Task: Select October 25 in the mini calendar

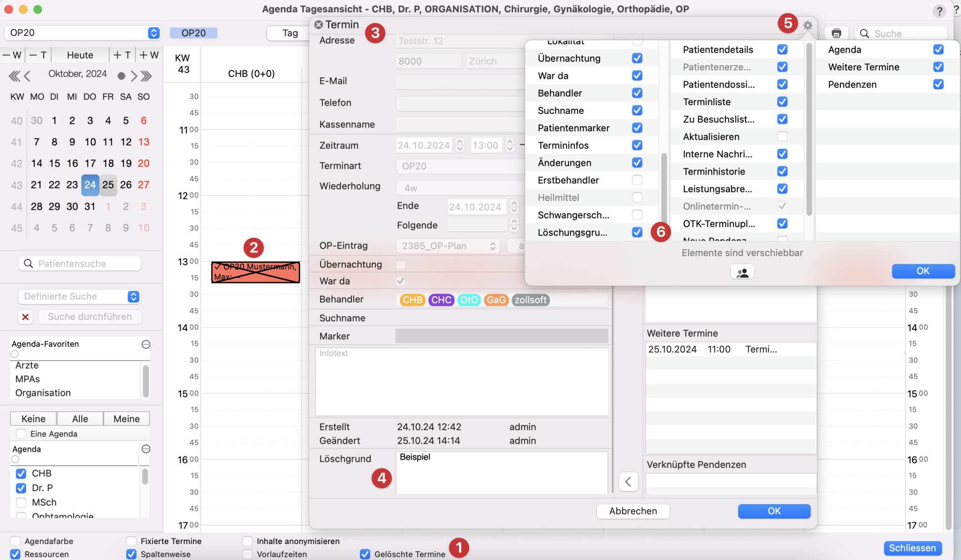Action: [x=108, y=184]
